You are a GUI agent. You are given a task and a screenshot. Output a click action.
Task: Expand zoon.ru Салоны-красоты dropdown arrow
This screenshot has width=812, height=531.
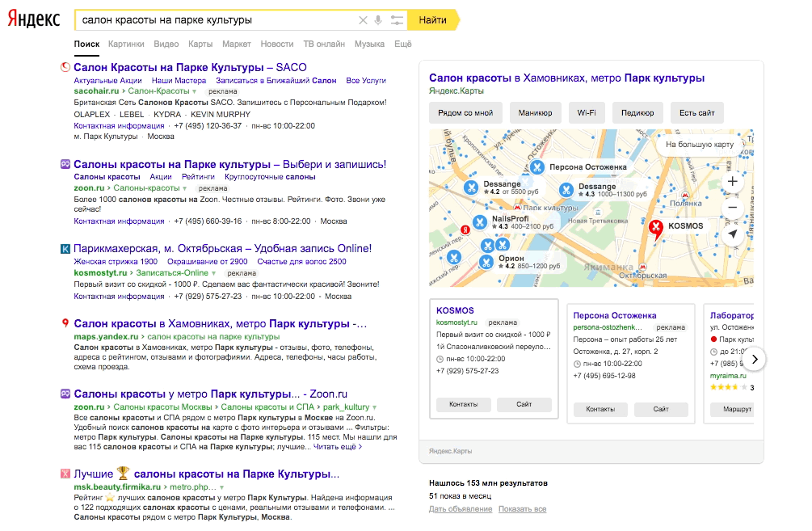[x=184, y=188]
